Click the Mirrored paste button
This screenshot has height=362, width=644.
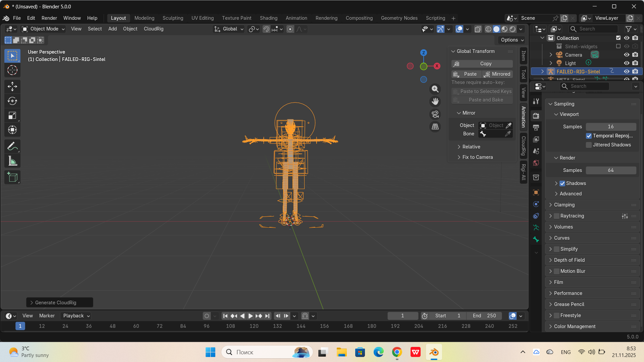coord(497,74)
